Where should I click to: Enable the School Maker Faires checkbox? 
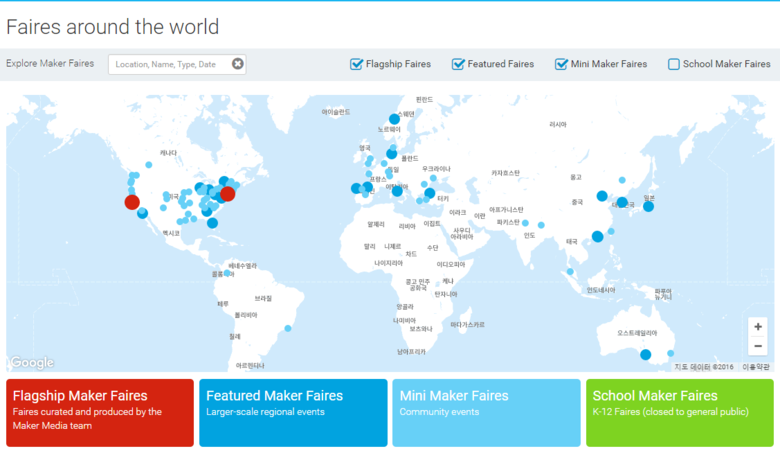click(x=674, y=64)
